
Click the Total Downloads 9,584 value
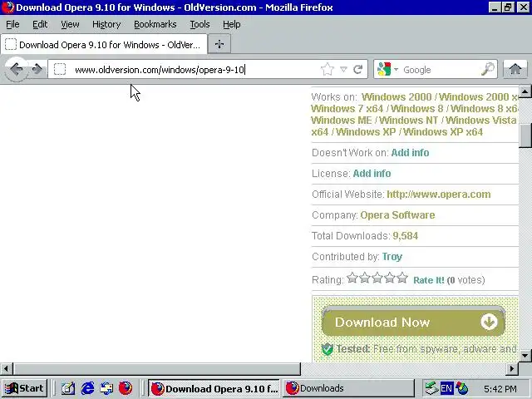pos(406,236)
